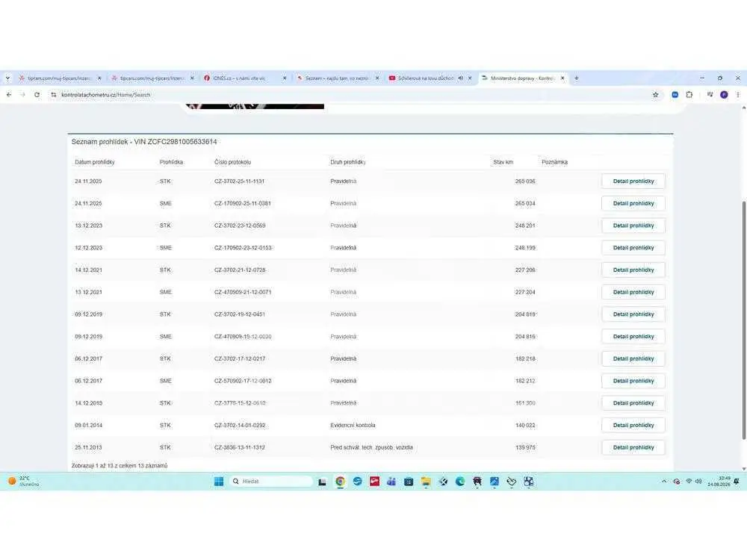Open a new tab with the plus button

577,78
